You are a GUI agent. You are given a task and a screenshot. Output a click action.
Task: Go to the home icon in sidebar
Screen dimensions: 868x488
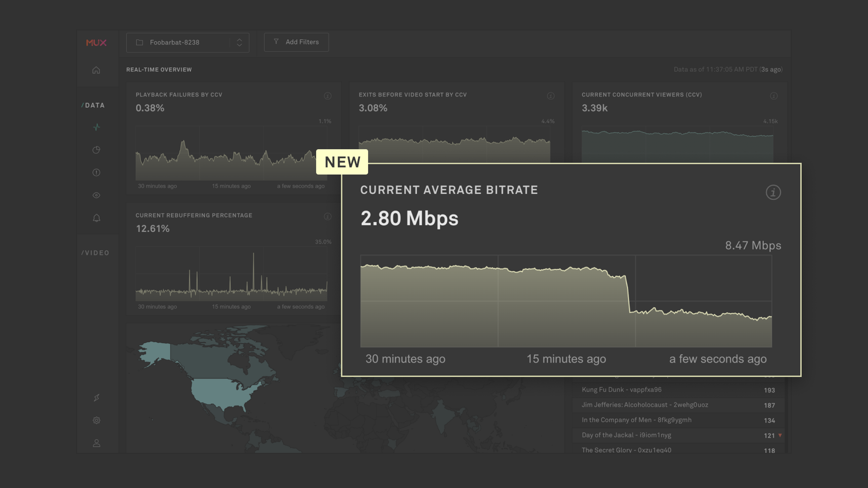(96, 70)
